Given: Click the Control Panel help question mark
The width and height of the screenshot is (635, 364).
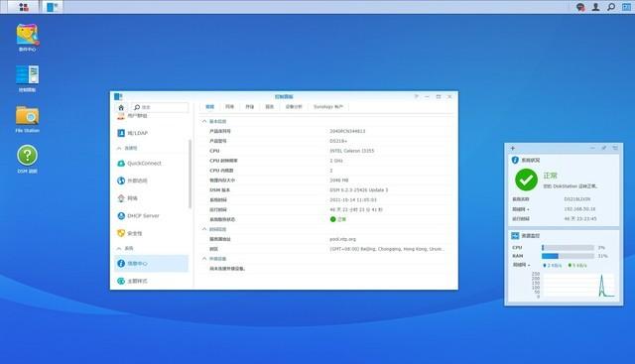Looking at the screenshot, I should (416, 97).
